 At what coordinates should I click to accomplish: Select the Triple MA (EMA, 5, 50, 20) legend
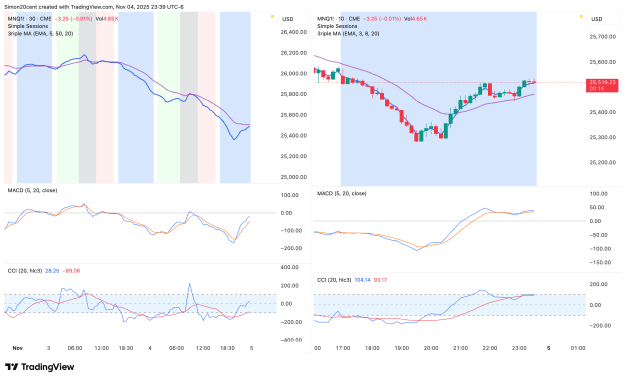(40, 34)
